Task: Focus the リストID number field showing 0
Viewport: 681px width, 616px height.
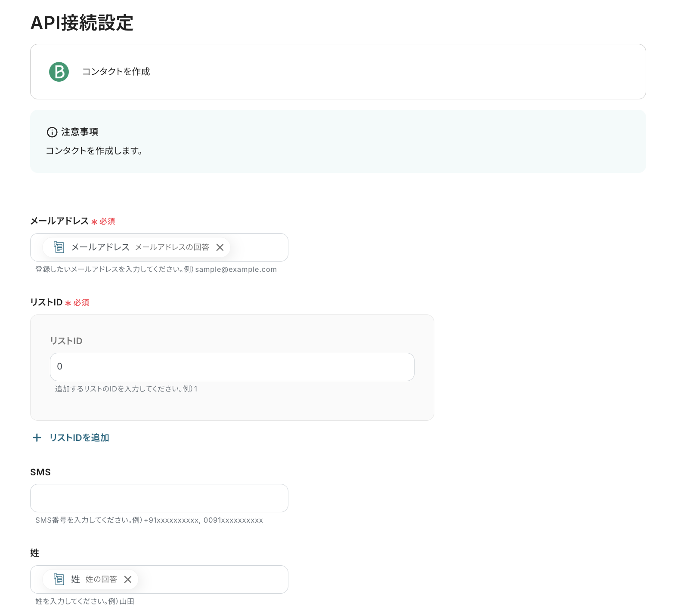Action: 232,367
